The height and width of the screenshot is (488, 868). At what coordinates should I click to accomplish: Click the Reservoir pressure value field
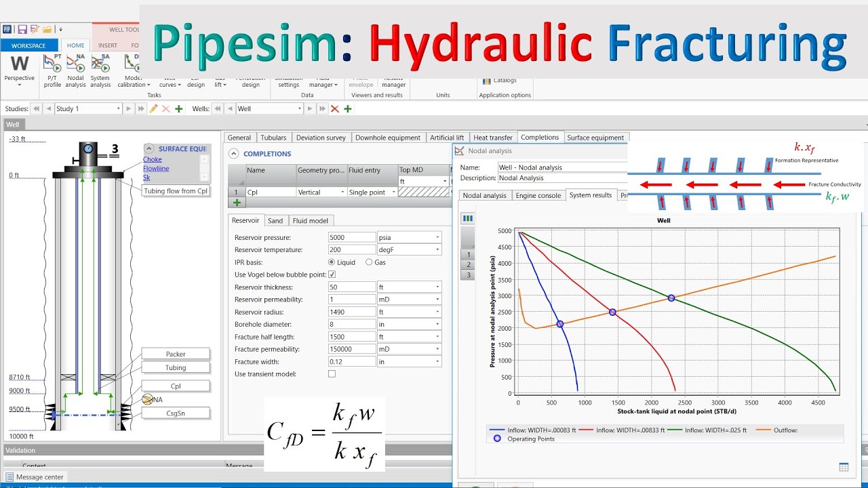pyautogui.click(x=351, y=238)
